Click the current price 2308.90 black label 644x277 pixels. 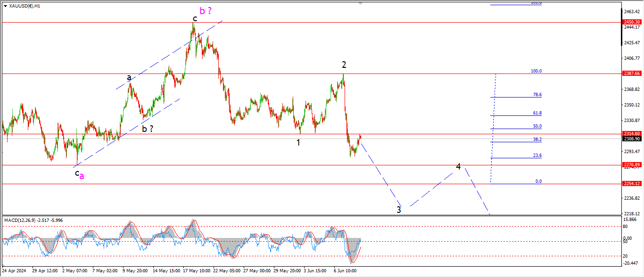click(632, 139)
